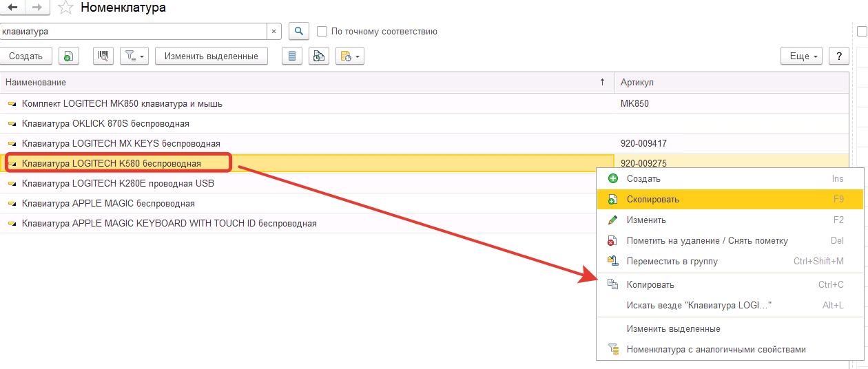Choose Искать везде "Клавиатура LOGI..."
Image resolution: width=868 pixels, height=369 pixels.
tap(730, 305)
